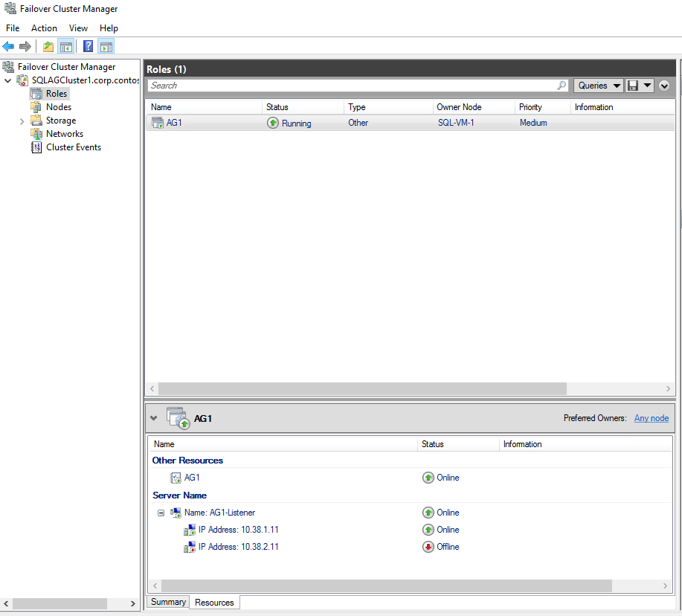Collapse the AG1-Listener resource minus box
The height and width of the screenshot is (616, 682).
point(161,513)
